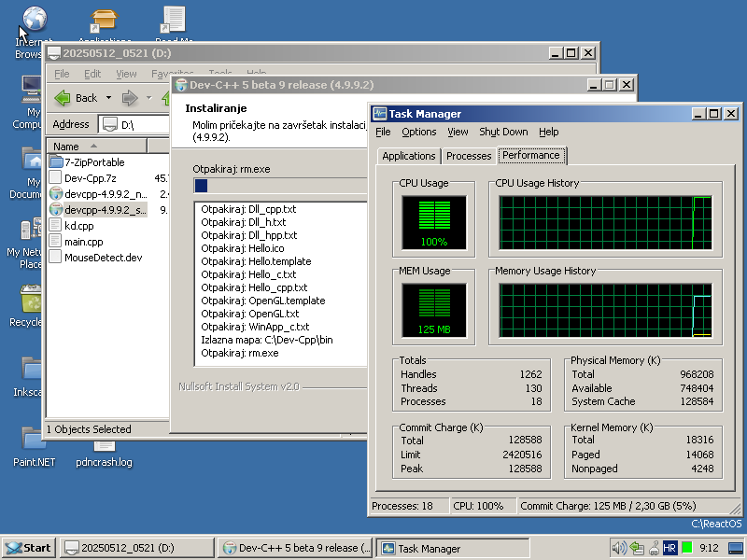Click the Start button

click(x=29, y=548)
